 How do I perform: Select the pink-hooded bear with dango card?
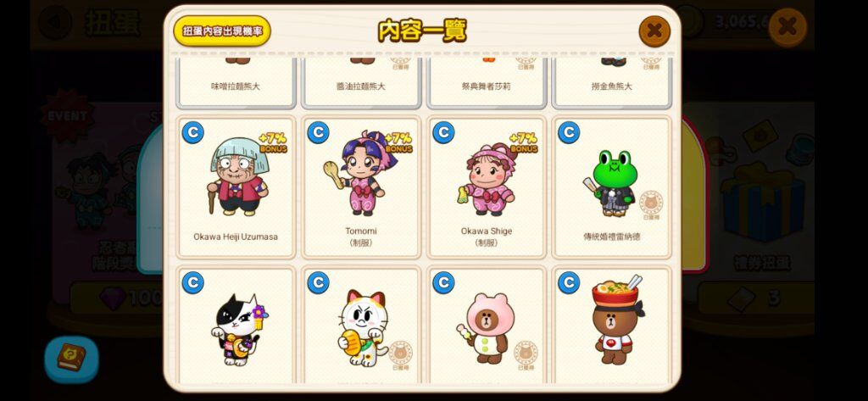point(487,325)
